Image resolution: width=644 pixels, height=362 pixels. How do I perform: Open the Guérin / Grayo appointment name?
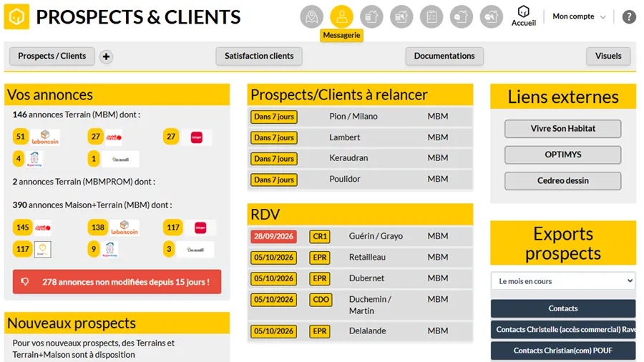point(376,236)
